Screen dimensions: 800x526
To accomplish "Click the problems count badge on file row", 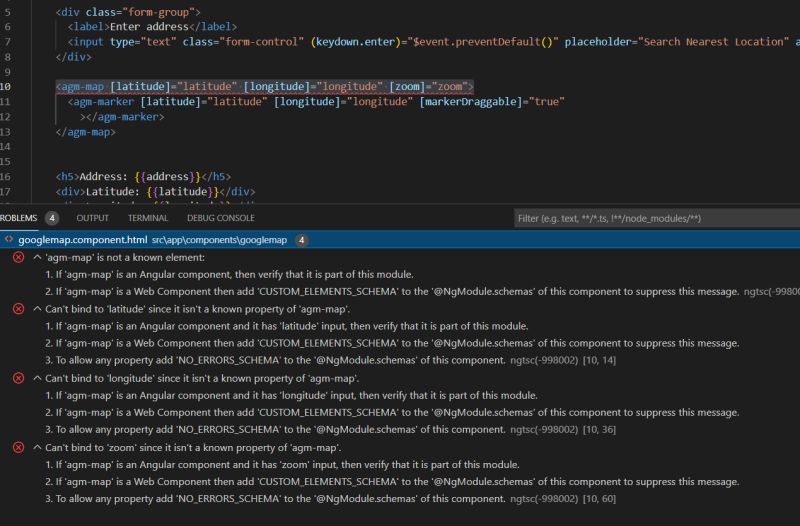I will [302, 240].
